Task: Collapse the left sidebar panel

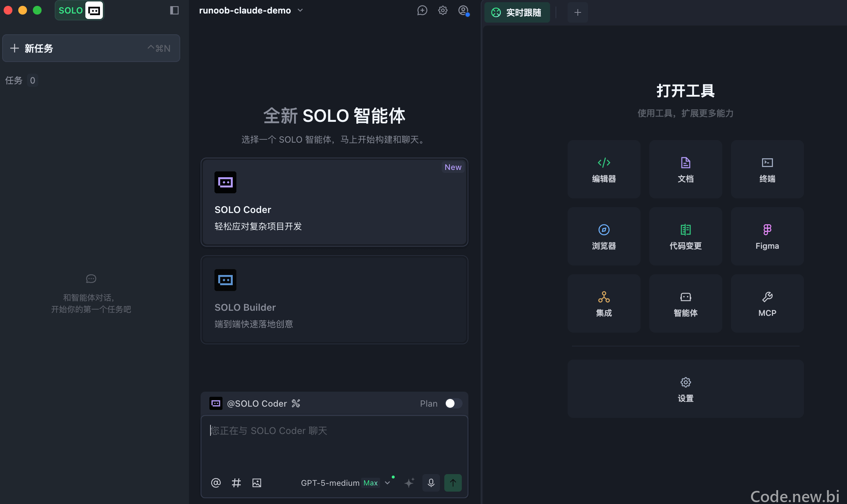Action: point(174,10)
